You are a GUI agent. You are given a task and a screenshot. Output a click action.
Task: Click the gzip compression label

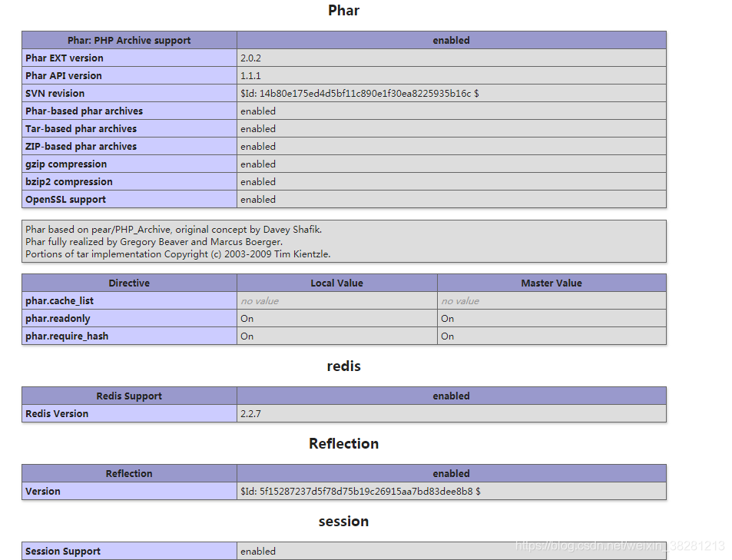click(x=66, y=164)
